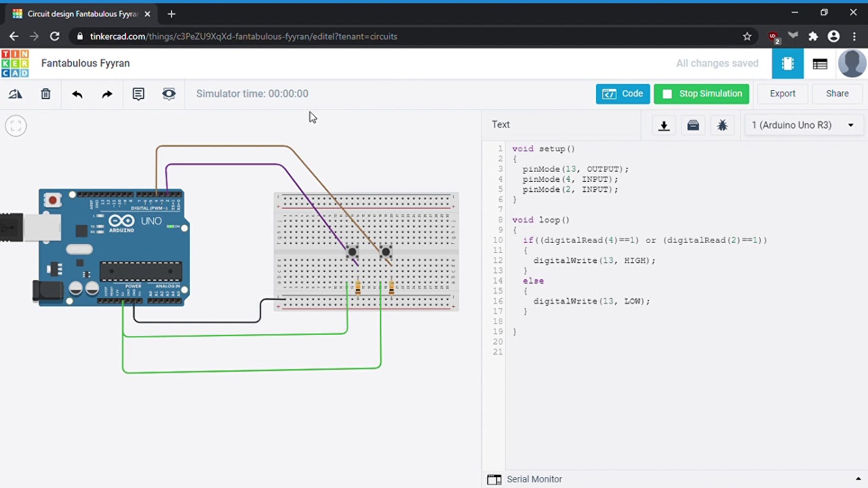Viewport: 868px width, 488px height.
Task: Select the Circuit design browser tab
Action: pyautogui.click(x=81, y=14)
